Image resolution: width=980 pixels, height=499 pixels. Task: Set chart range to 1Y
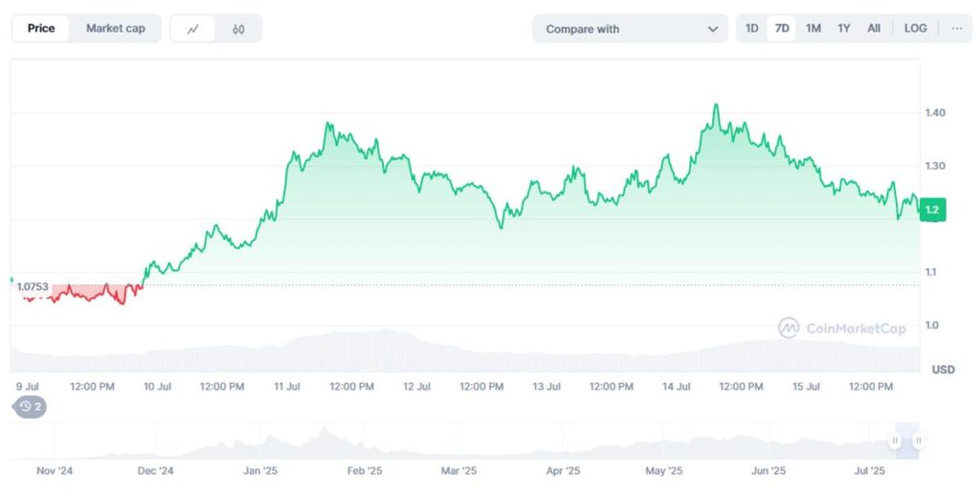(x=844, y=28)
